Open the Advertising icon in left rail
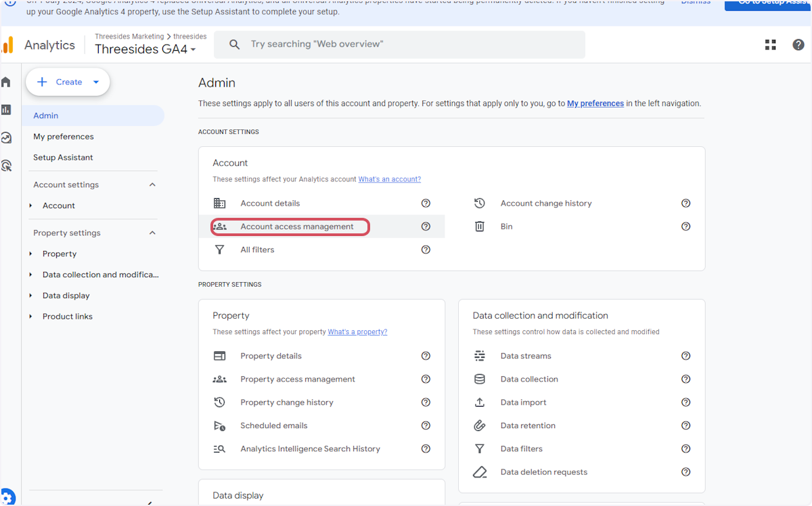 (x=6, y=166)
